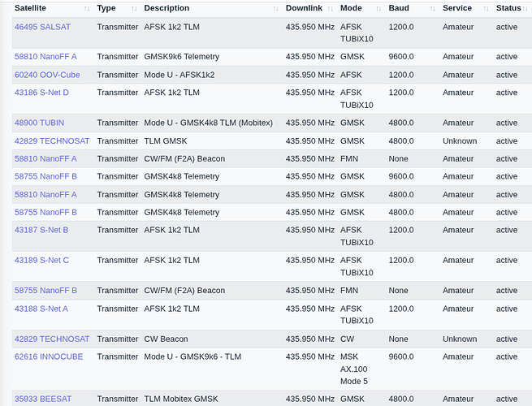Screen dimensions: 532x406
Task: Sort by Status using its arrow icon
Action: click(x=526, y=8)
